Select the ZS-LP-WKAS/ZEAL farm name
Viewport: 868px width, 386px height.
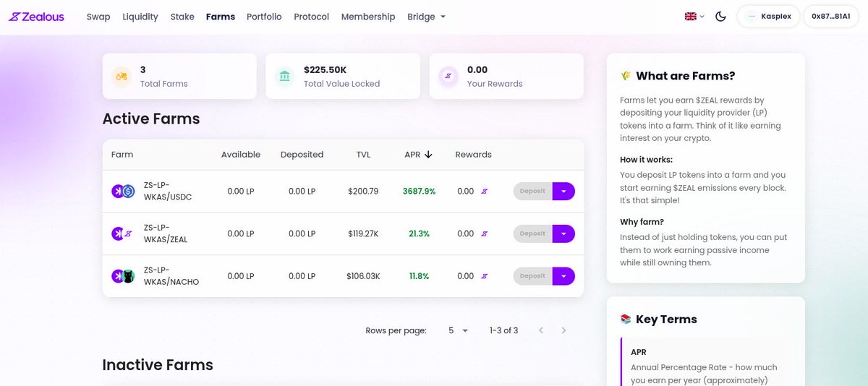[166, 233]
